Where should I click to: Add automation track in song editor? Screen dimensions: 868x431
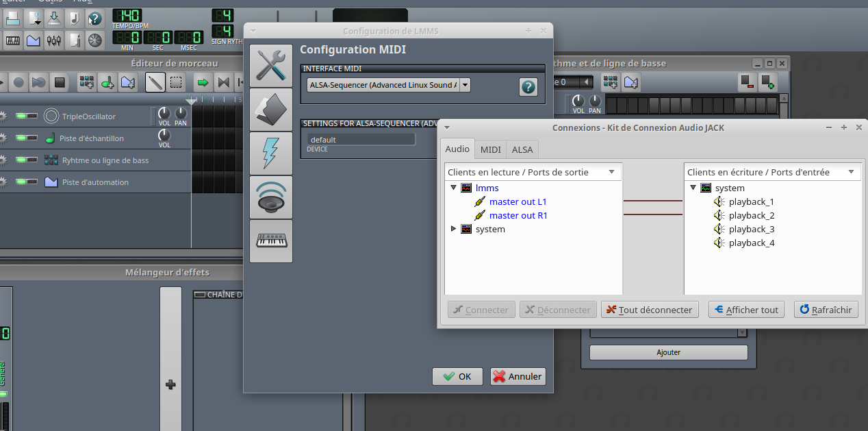[x=127, y=83]
